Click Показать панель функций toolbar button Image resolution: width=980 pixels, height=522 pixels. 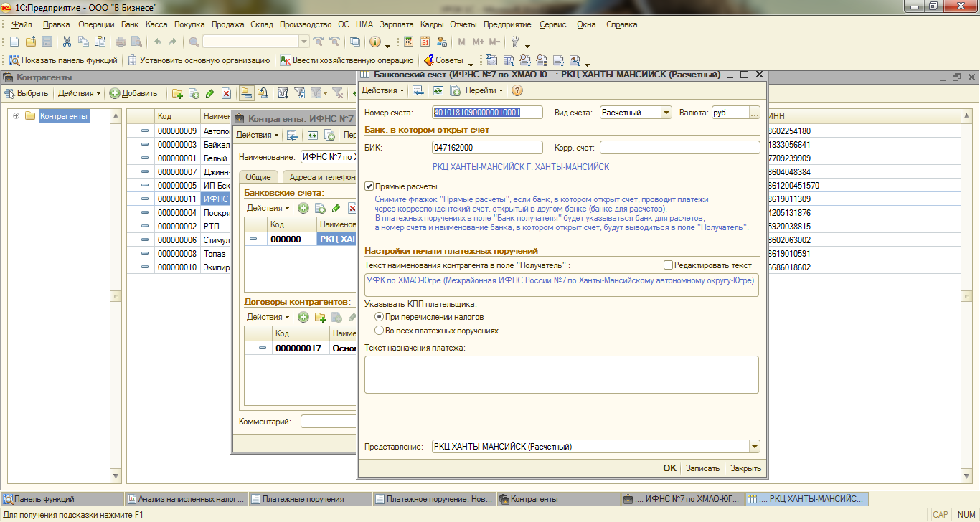tap(64, 60)
